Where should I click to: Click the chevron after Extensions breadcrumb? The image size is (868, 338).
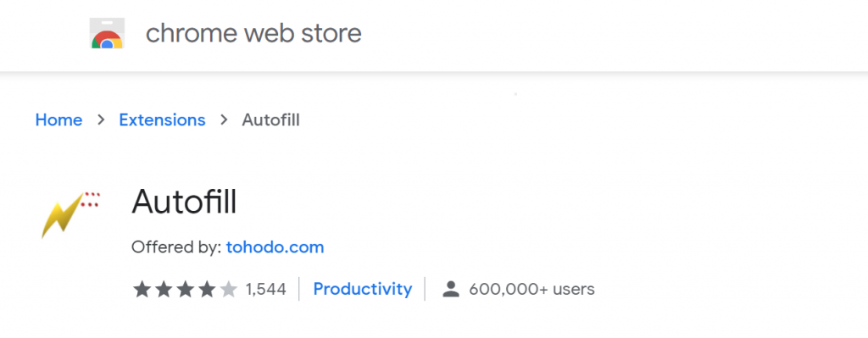point(224,119)
